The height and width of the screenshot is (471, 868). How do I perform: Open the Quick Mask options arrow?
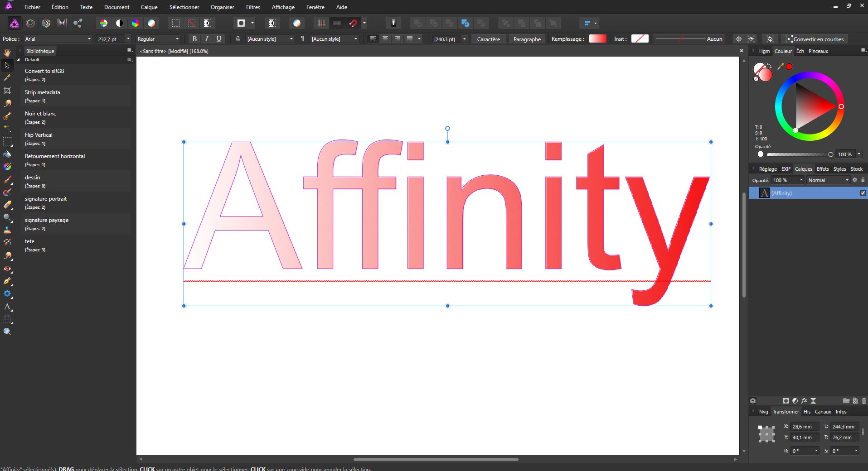click(252, 23)
